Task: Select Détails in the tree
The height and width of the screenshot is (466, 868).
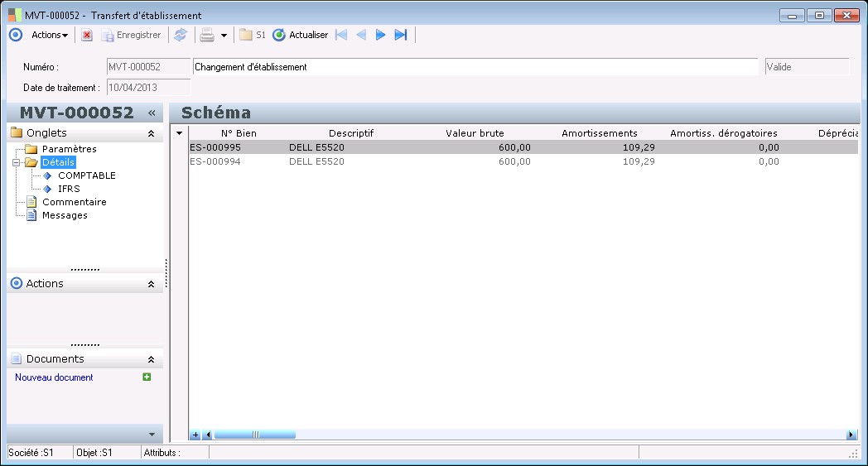Action: click(x=58, y=162)
